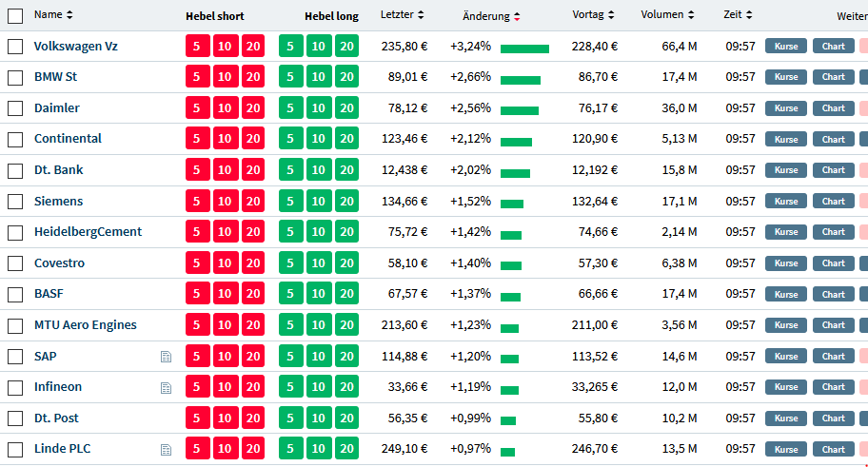Viewport: 868px width, 467px height.
Task: Click the sort arrows next to Letzter
Action: click(x=422, y=15)
